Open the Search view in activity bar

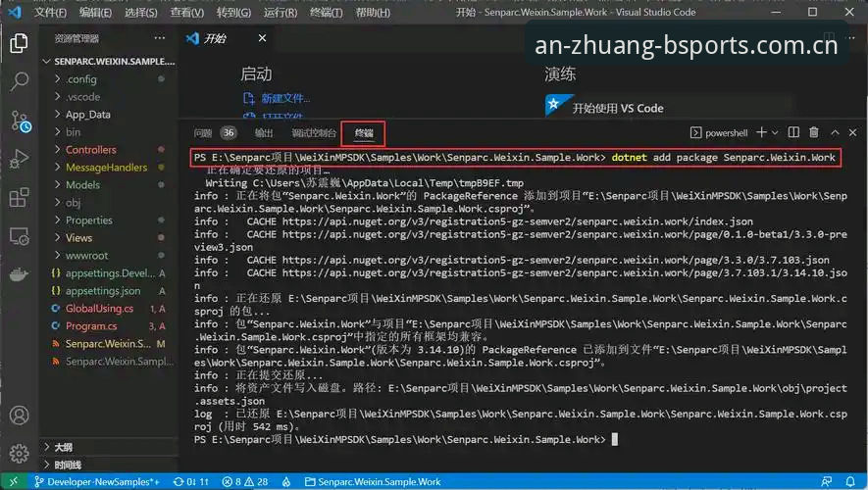pyautogui.click(x=19, y=81)
